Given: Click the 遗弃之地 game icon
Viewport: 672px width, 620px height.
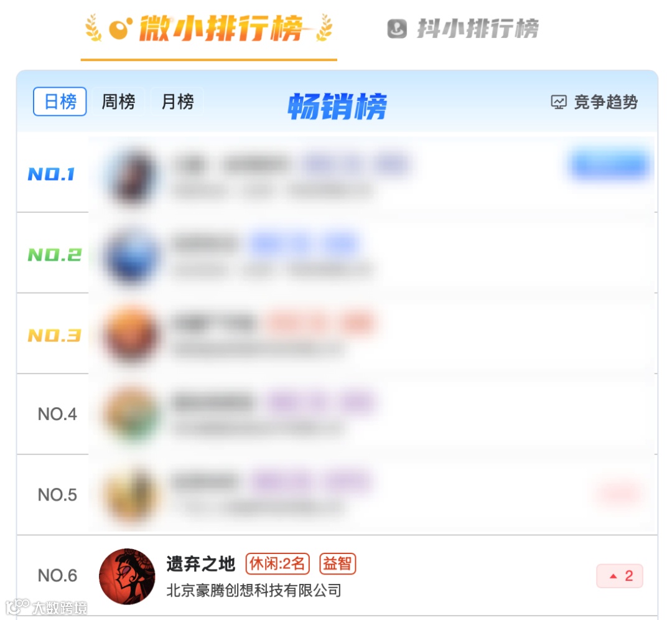Looking at the screenshot, I should click(x=127, y=576).
